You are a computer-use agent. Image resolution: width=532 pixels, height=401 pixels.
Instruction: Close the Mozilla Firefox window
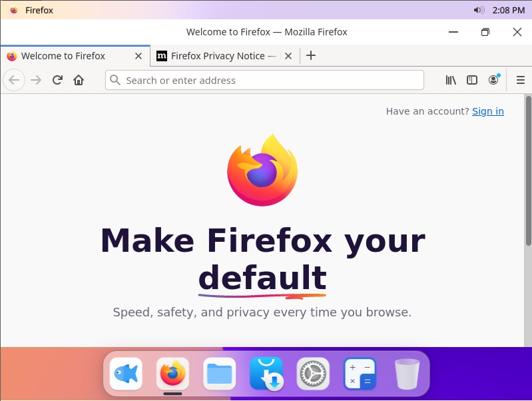(517, 32)
